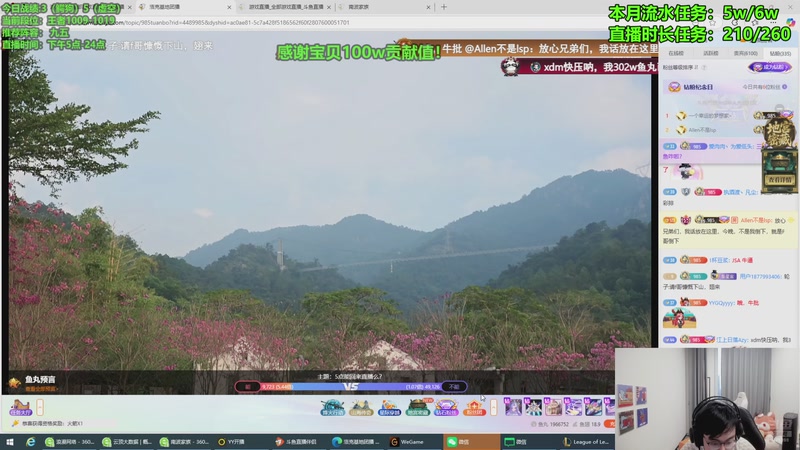
Task: Open the 粉丝团 fan club icon
Action: (474, 408)
